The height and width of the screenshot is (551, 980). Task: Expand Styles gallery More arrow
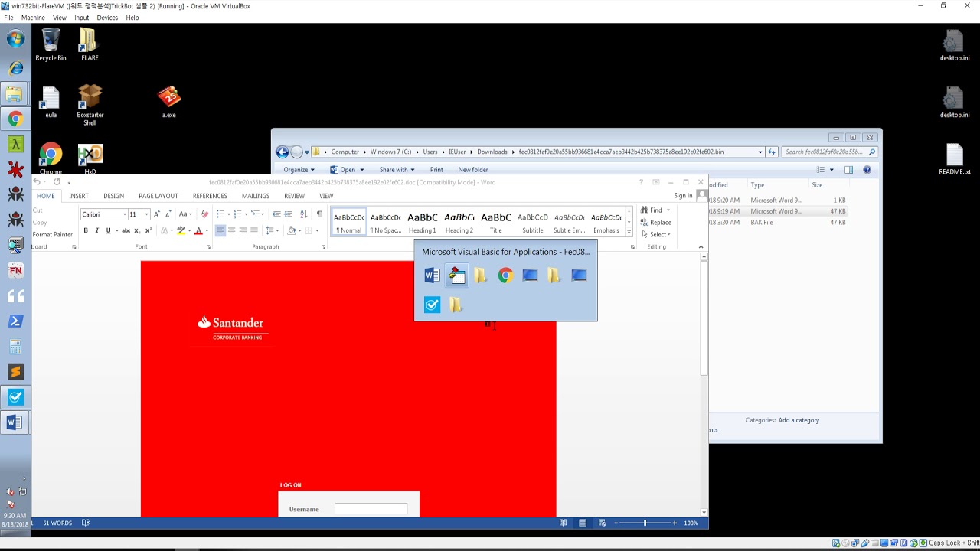629,231
